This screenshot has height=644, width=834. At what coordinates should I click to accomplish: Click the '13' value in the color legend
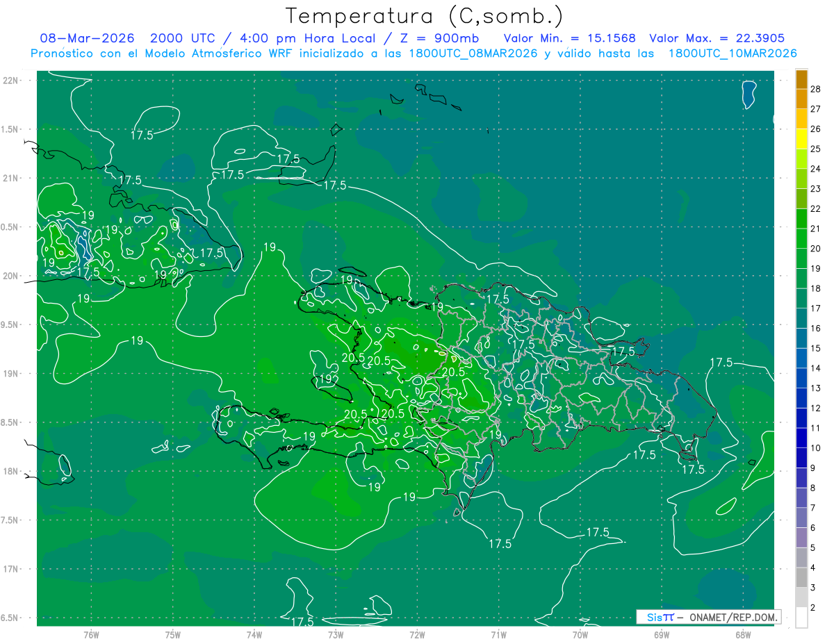click(816, 388)
